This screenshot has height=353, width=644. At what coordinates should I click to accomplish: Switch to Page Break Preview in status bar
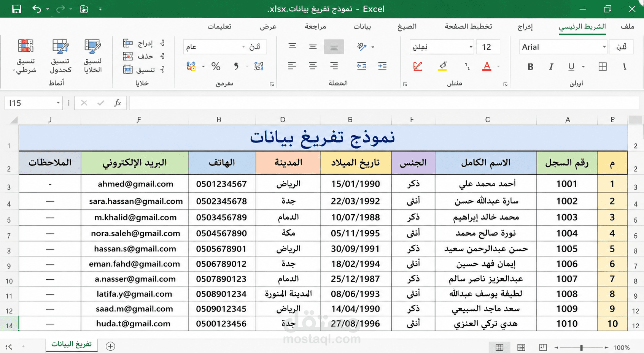[x=543, y=347]
